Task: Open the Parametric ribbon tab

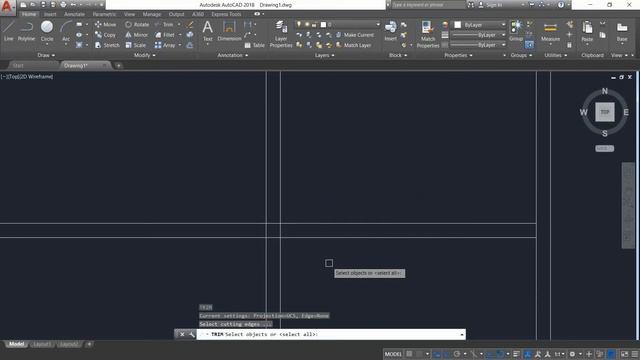Action: point(104,14)
